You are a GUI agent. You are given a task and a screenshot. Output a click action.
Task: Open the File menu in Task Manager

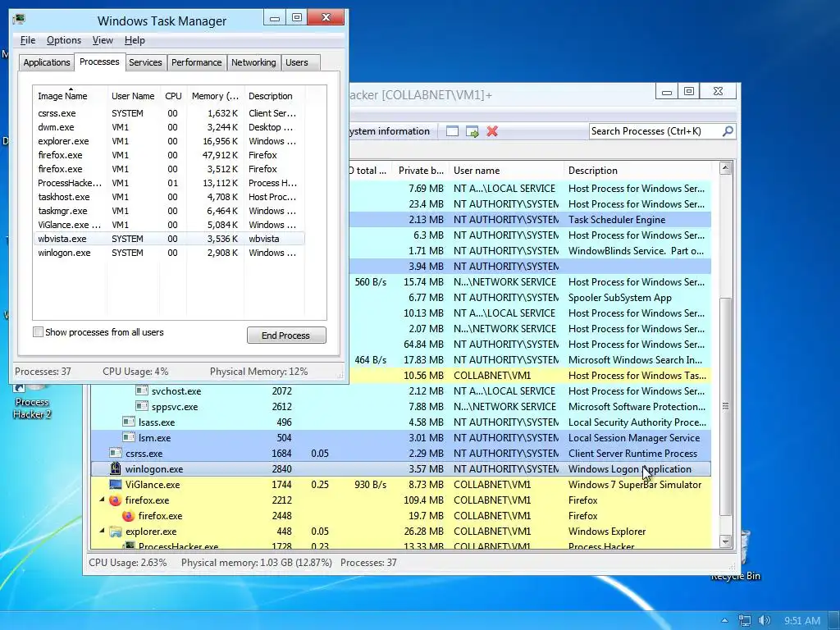pos(28,40)
